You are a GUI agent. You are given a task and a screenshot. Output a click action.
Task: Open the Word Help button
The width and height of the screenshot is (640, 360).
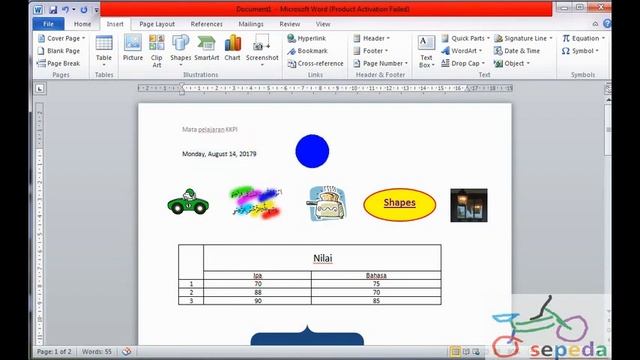(x=607, y=24)
